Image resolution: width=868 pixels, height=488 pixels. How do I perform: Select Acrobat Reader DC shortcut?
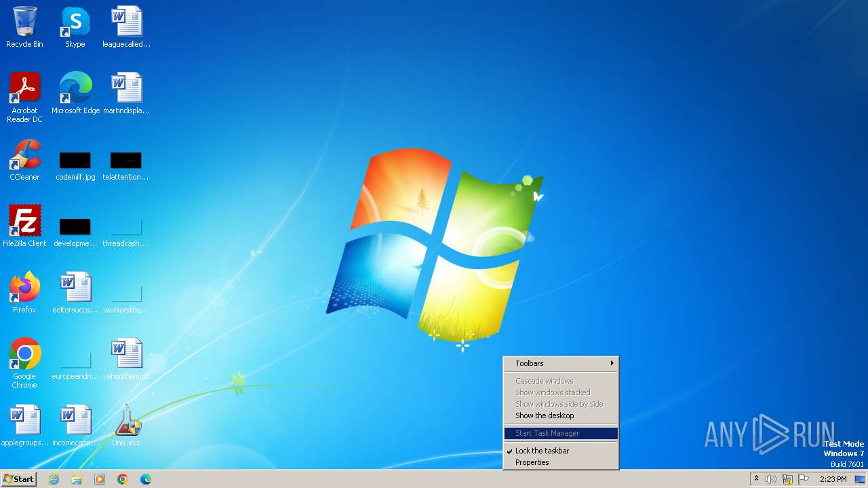pos(24,97)
